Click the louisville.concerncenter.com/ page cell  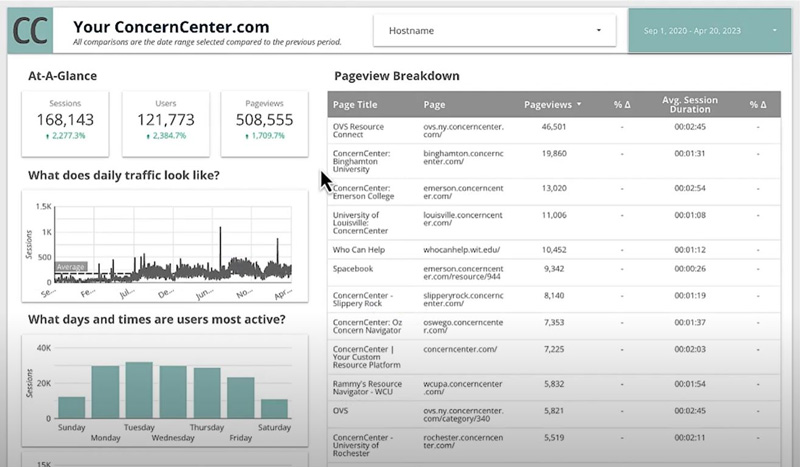pos(463,219)
